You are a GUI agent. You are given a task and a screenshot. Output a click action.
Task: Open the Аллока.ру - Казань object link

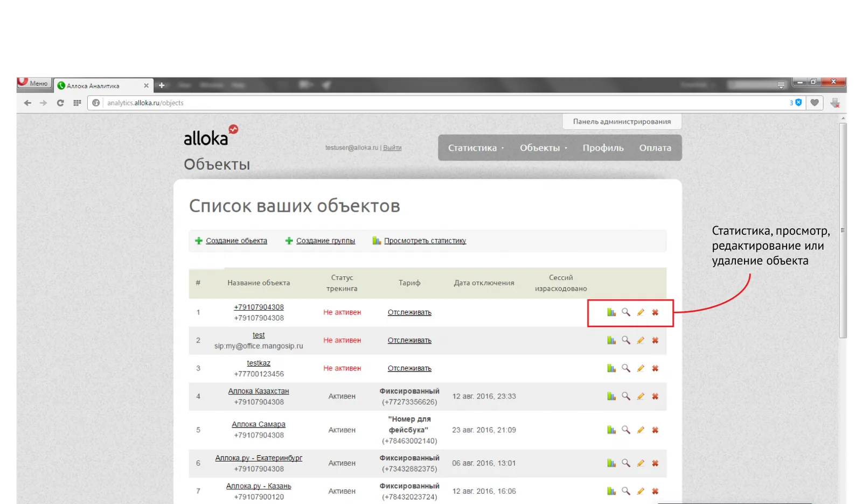pos(259,486)
